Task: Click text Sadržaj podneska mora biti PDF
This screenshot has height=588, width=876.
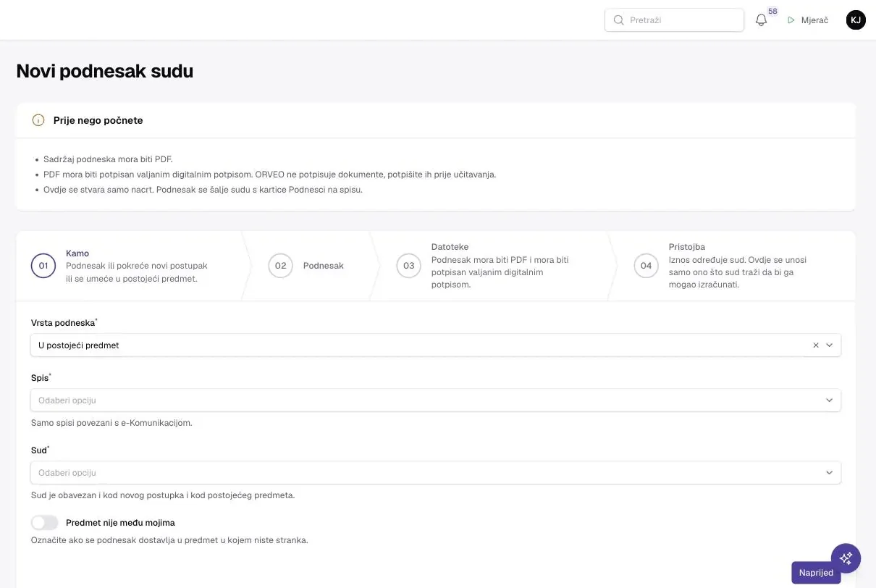Action: pyautogui.click(x=108, y=159)
